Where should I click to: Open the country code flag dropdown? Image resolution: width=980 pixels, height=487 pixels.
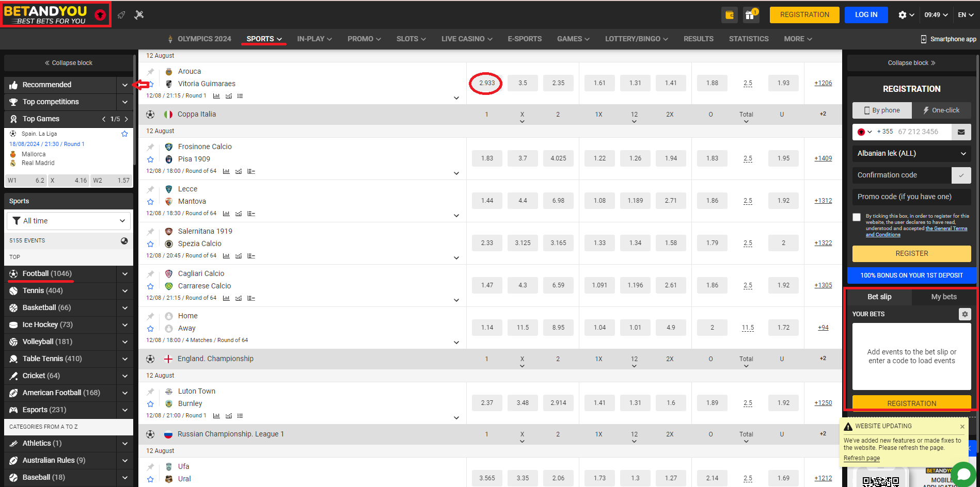(x=864, y=132)
